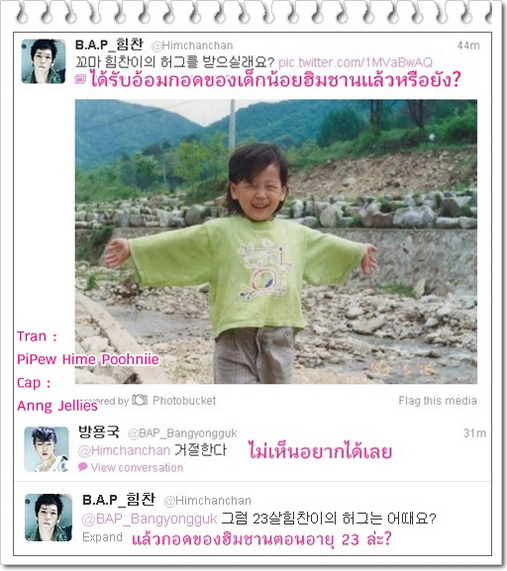Click the pink media icon under first tweet
The width and height of the screenshot is (507, 571).
point(80,79)
